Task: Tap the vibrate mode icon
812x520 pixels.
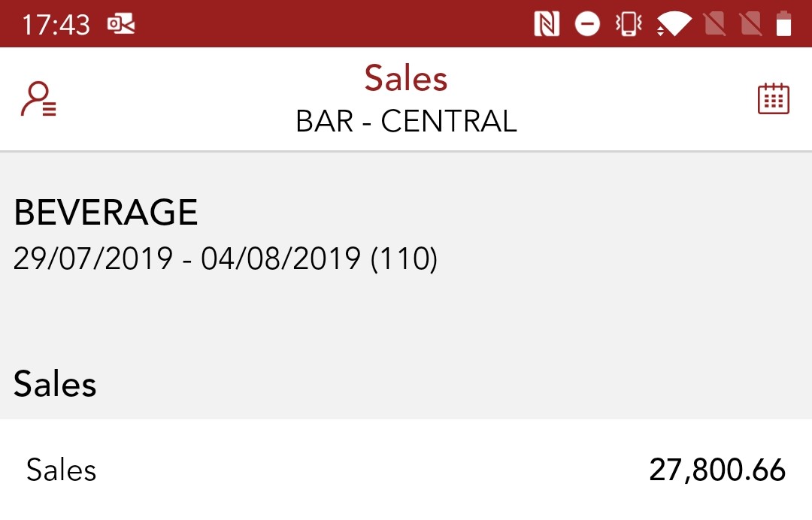Action: tap(629, 25)
